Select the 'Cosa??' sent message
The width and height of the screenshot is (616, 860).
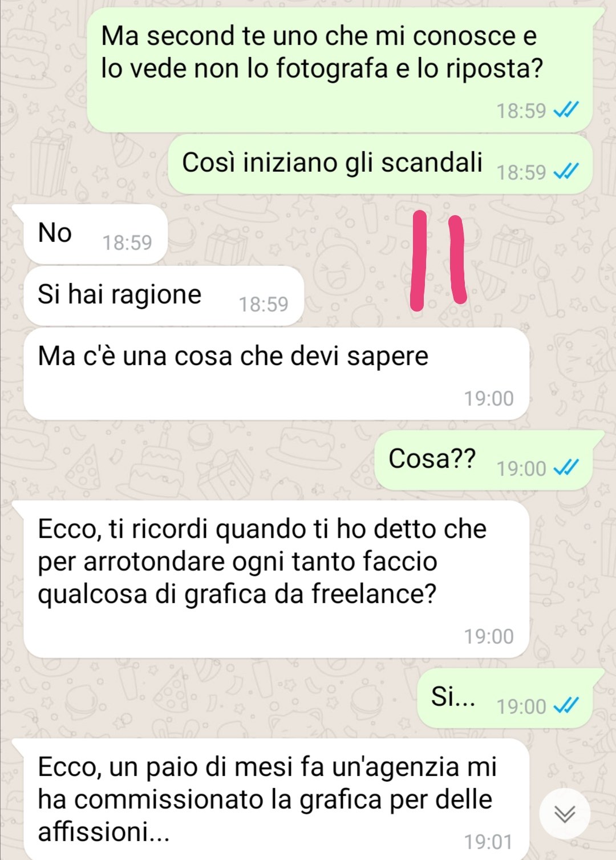[x=484, y=460]
